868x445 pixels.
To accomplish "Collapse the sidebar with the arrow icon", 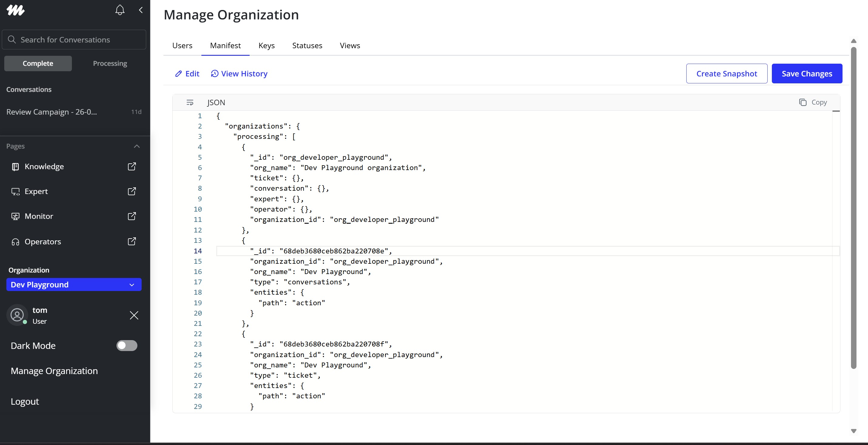I will pos(141,10).
